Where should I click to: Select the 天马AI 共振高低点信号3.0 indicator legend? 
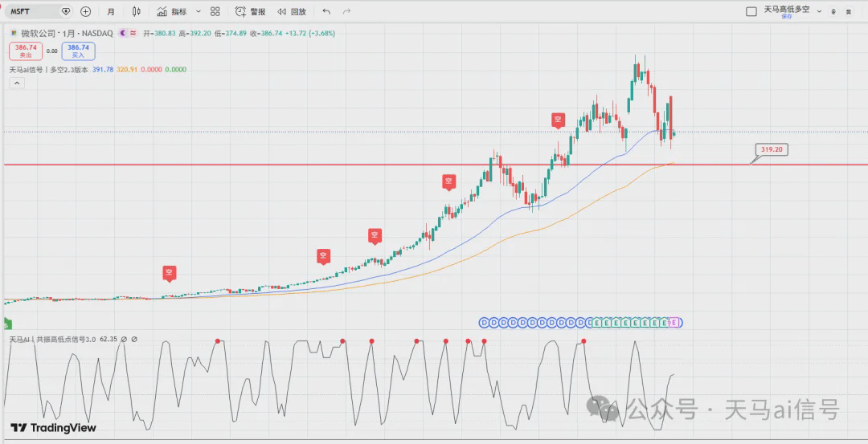click(52, 339)
